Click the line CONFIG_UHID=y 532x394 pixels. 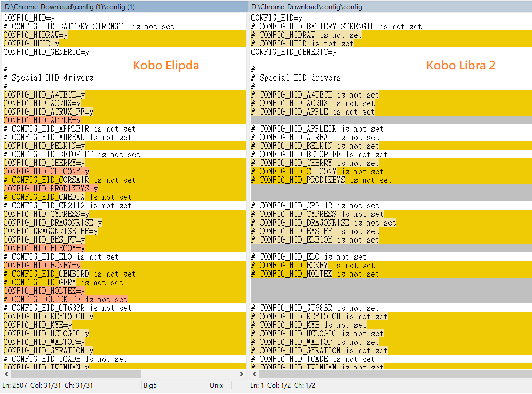(x=31, y=43)
